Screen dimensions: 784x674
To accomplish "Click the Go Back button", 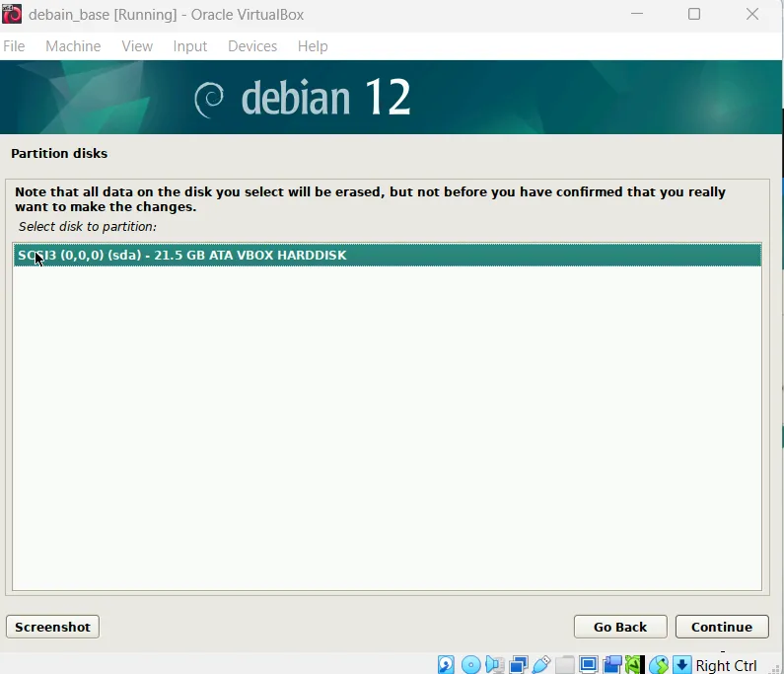I will 620,627.
